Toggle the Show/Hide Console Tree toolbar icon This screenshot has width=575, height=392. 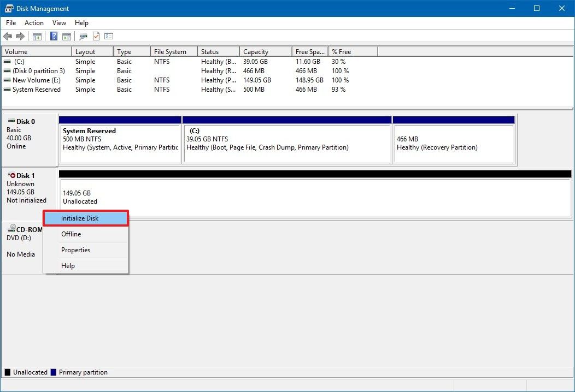point(37,36)
